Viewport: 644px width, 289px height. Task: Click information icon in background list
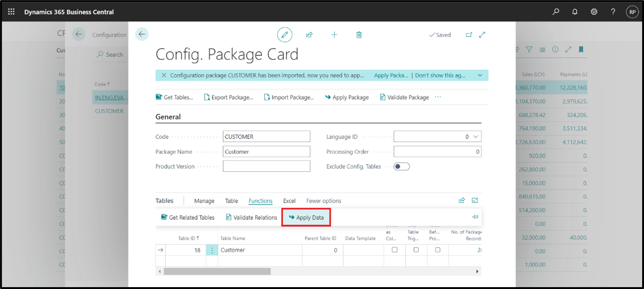[x=555, y=49]
